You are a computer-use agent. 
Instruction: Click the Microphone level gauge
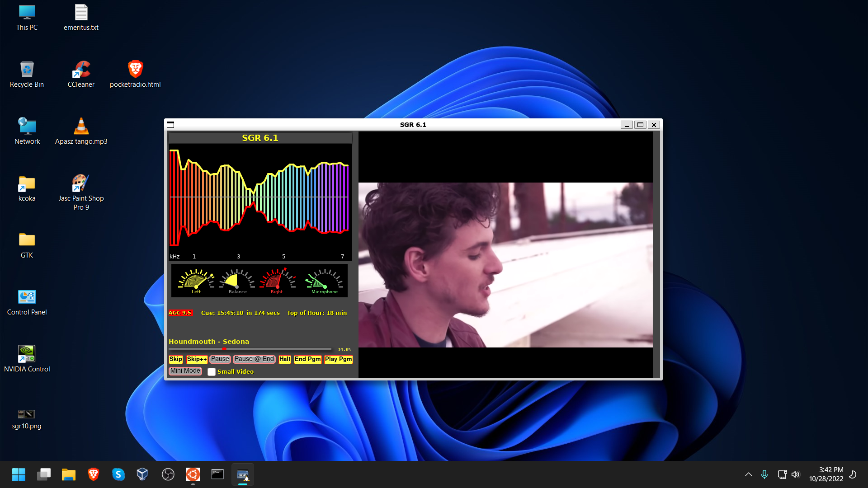[x=325, y=282]
